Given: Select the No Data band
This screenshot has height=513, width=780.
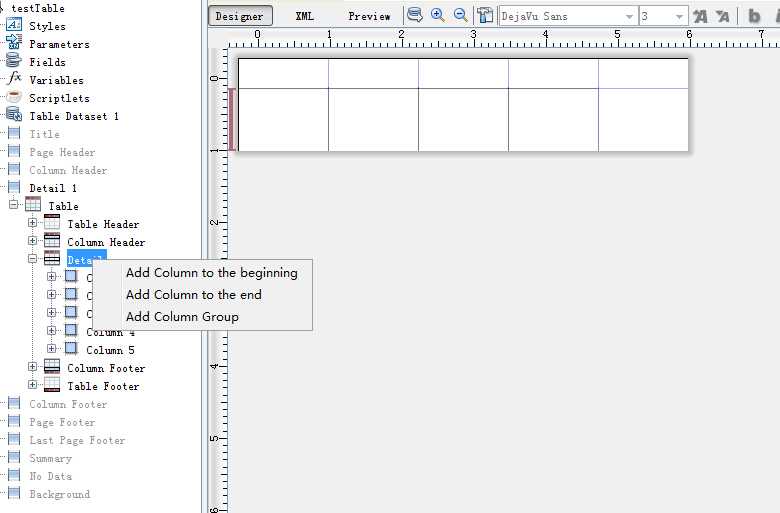Looking at the screenshot, I should [50, 476].
